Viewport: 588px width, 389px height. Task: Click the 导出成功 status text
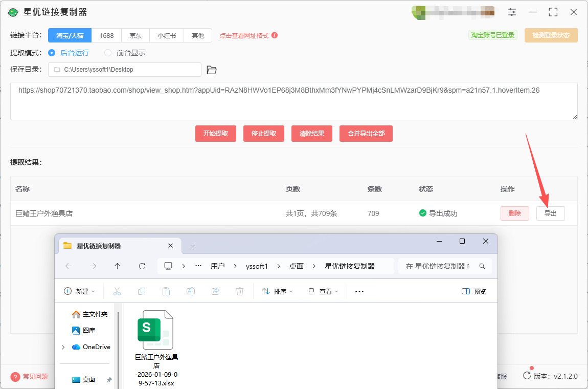coord(443,213)
